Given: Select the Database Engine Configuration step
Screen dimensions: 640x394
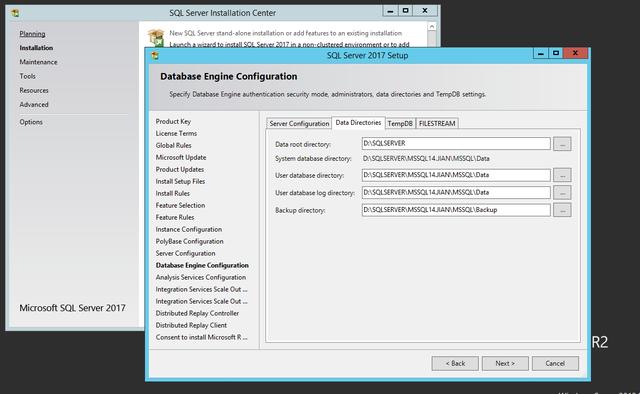Looking at the screenshot, I should tap(202, 265).
